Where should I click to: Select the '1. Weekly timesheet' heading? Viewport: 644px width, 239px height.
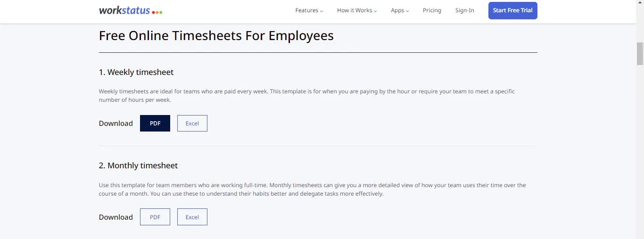tap(136, 72)
